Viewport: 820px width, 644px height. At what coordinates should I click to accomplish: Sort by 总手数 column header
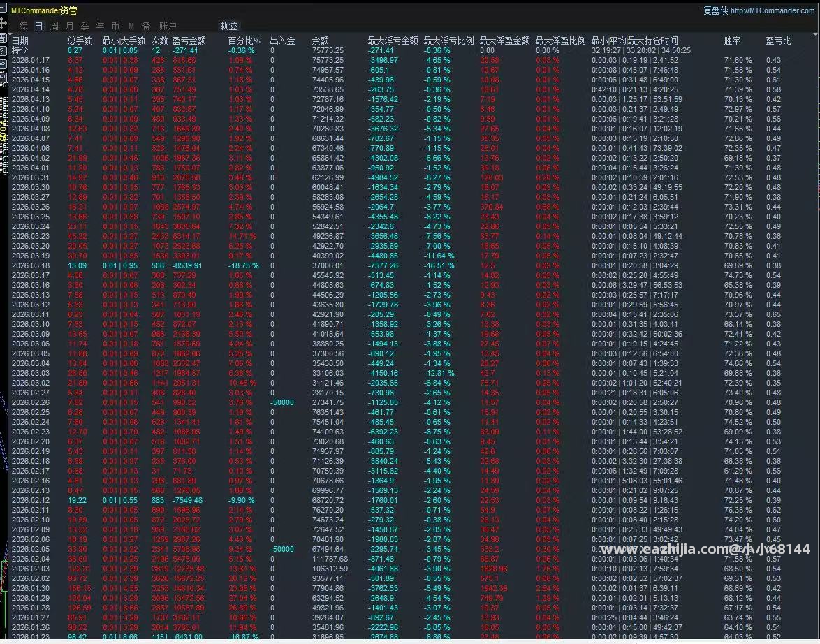[80, 41]
